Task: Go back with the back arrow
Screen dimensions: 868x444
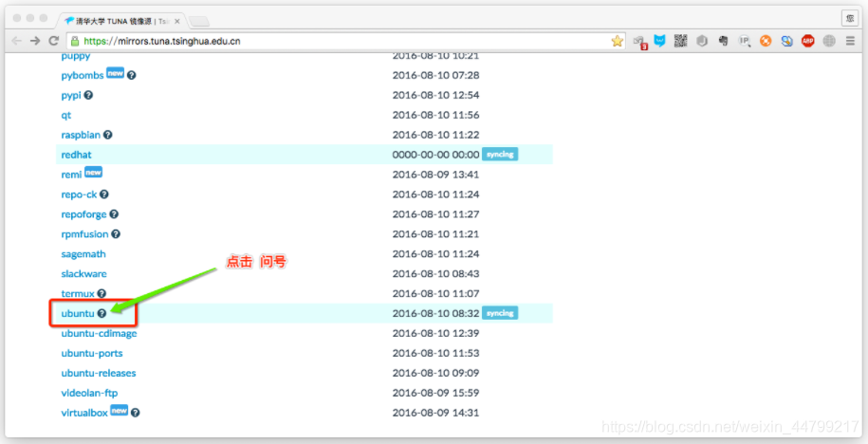Action: (x=17, y=41)
